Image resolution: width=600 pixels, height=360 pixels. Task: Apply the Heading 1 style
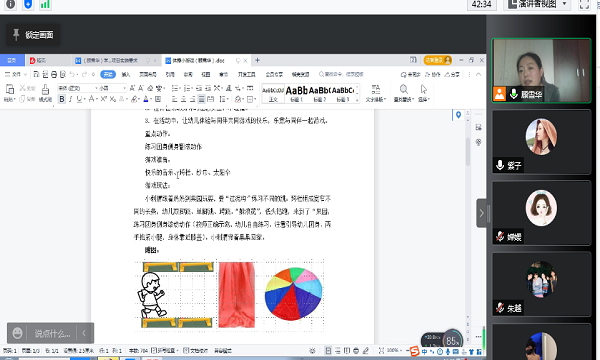point(297,93)
